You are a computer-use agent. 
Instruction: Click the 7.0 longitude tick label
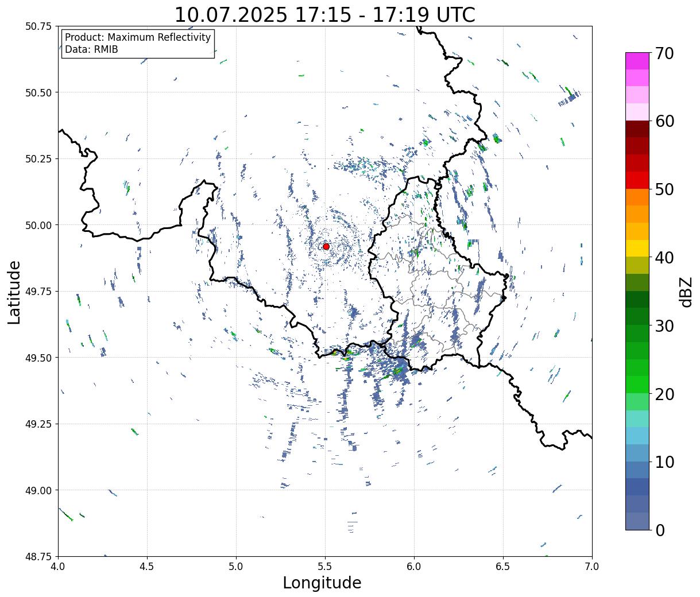(x=592, y=566)
